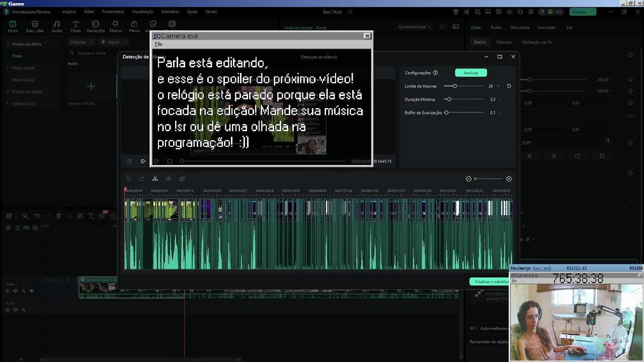Viewport: 644px width, 362px height.
Task: Adjust the Limite de Volume slider
Action: pos(463,86)
